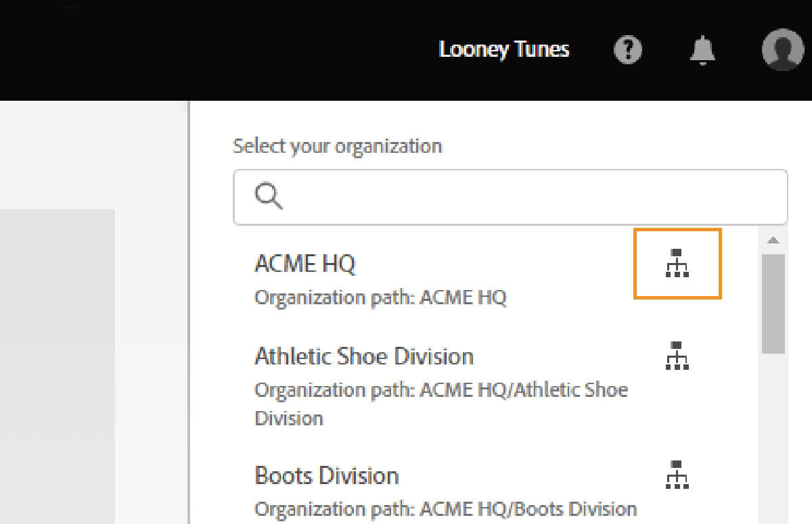Open the Looney Tunes organization switcher

[504, 49]
